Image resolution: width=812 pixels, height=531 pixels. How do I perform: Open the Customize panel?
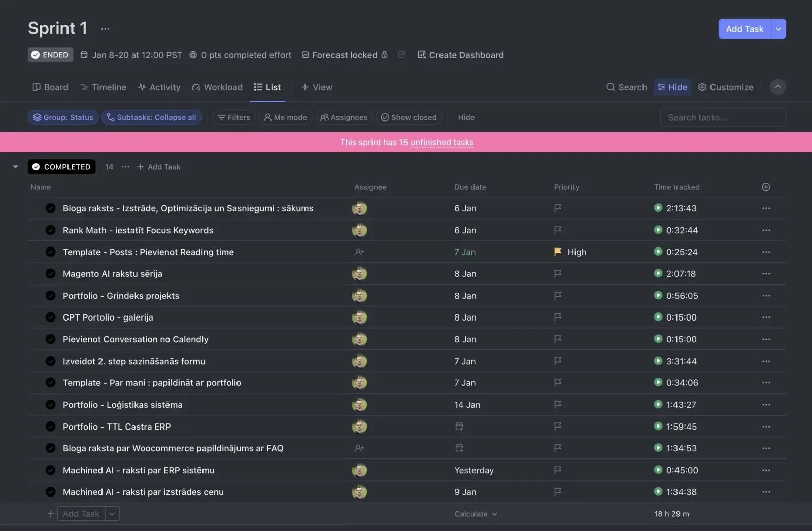(x=726, y=87)
